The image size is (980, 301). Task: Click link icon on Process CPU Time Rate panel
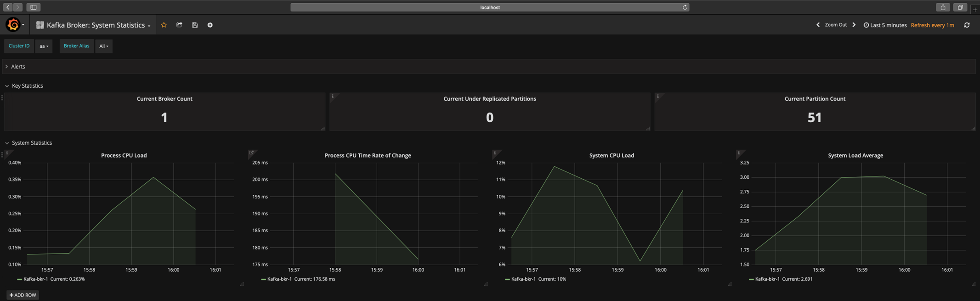(251, 153)
